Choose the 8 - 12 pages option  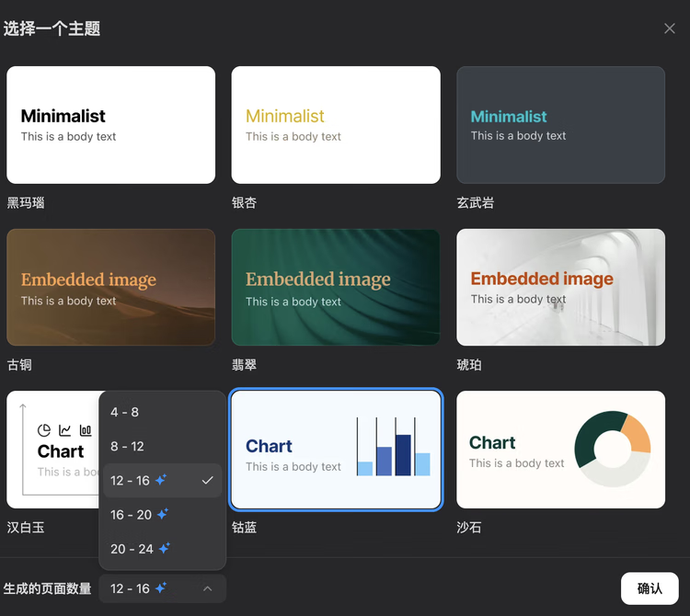(x=162, y=446)
